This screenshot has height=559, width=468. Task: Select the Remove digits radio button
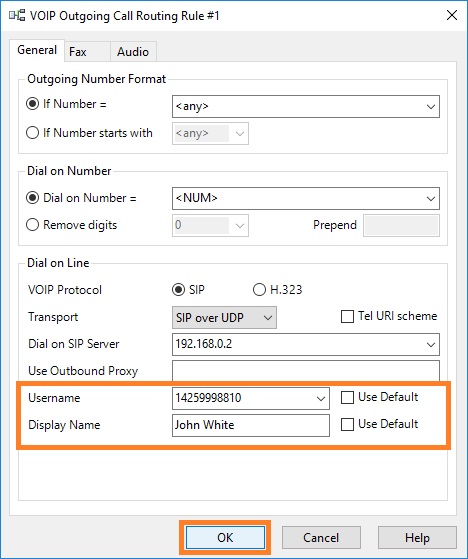point(32,225)
